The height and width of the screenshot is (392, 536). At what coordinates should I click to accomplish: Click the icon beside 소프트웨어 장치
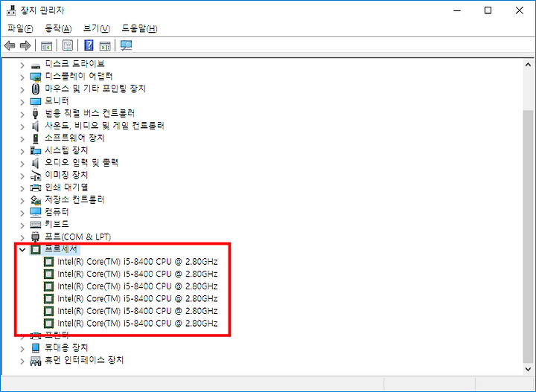tap(36, 138)
